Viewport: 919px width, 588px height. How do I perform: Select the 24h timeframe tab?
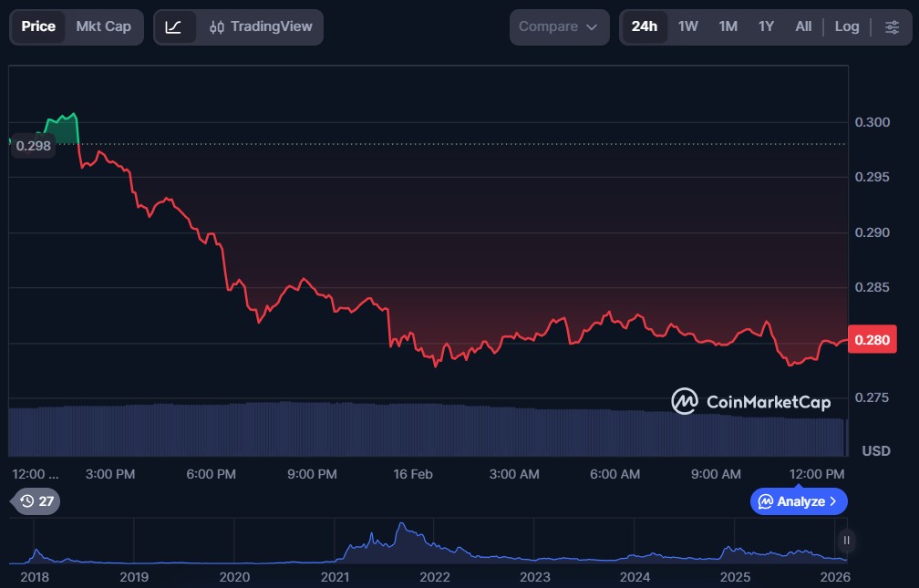[644, 26]
